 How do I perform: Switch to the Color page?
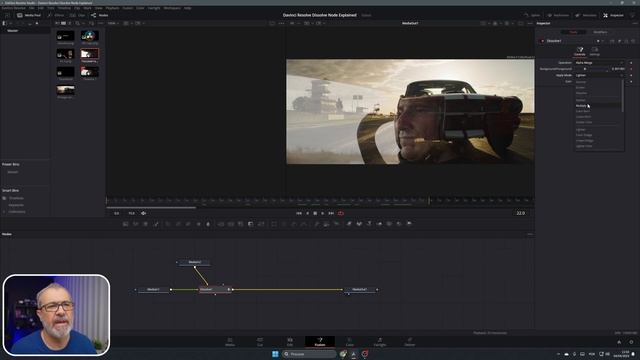click(350, 342)
